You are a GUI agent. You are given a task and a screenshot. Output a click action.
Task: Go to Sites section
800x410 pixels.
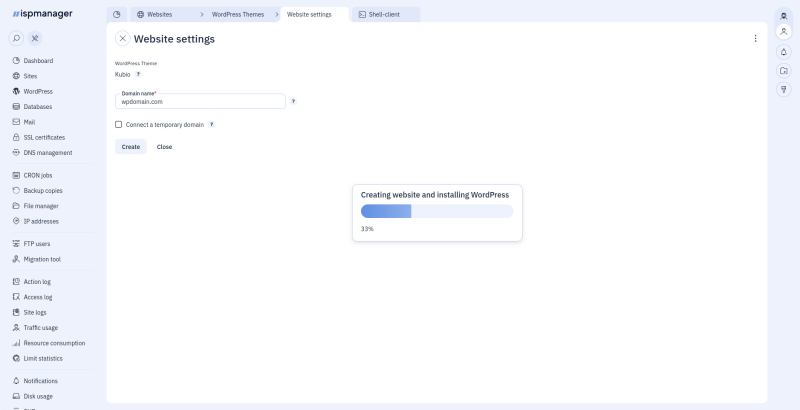30,76
